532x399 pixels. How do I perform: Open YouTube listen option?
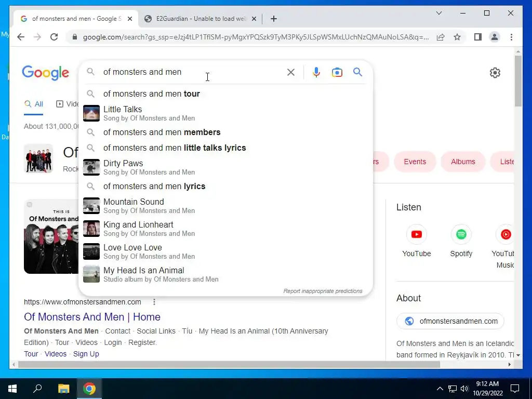(x=416, y=241)
